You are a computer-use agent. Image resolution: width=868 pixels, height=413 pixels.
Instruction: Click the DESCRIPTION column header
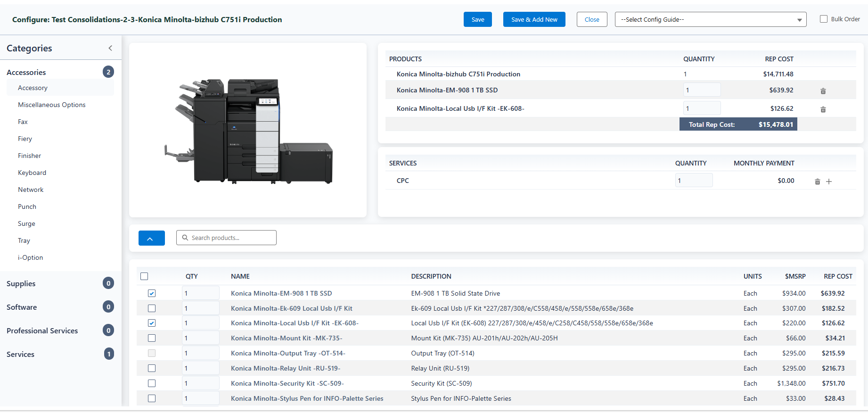[431, 276]
